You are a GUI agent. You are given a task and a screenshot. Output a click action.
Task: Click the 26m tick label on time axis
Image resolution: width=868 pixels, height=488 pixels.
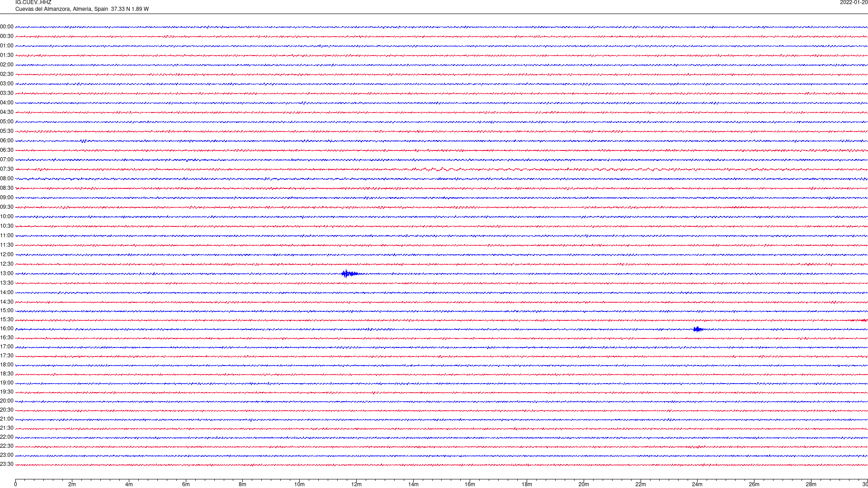point(754,484)
